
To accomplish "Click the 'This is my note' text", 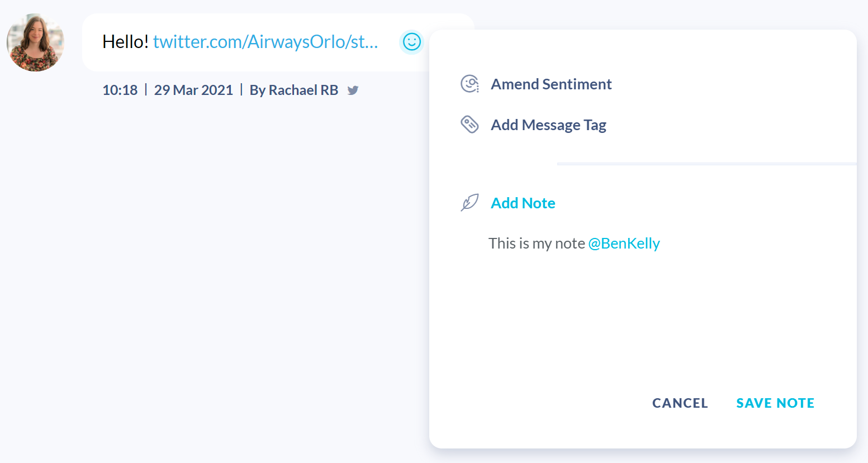I will (537, 244).
